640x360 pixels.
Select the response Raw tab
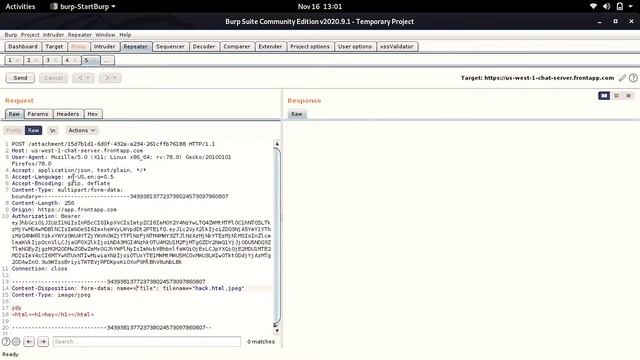click(x=297, y=114)
